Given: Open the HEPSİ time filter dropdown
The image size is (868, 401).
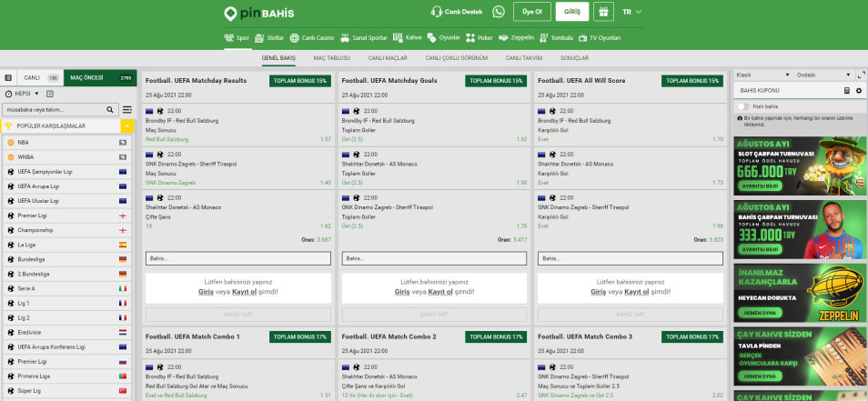Looking at the screenshot, I should tap(27, 94).
